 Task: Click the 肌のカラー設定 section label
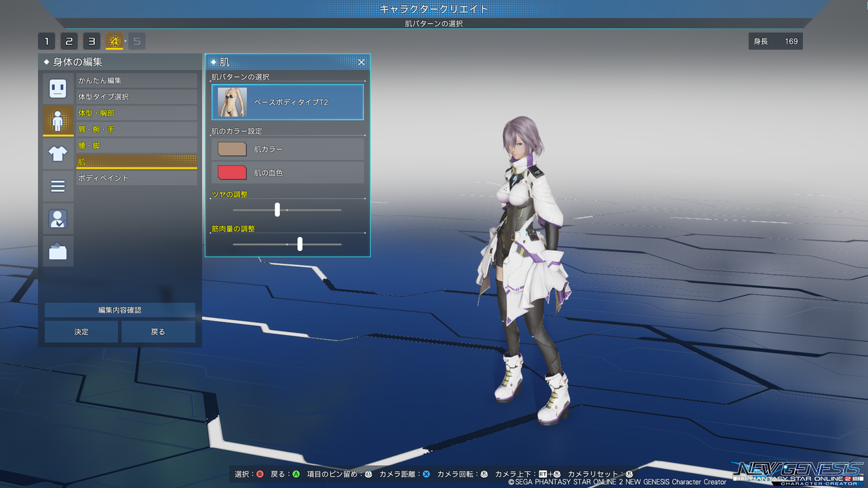tap(237, 131)
